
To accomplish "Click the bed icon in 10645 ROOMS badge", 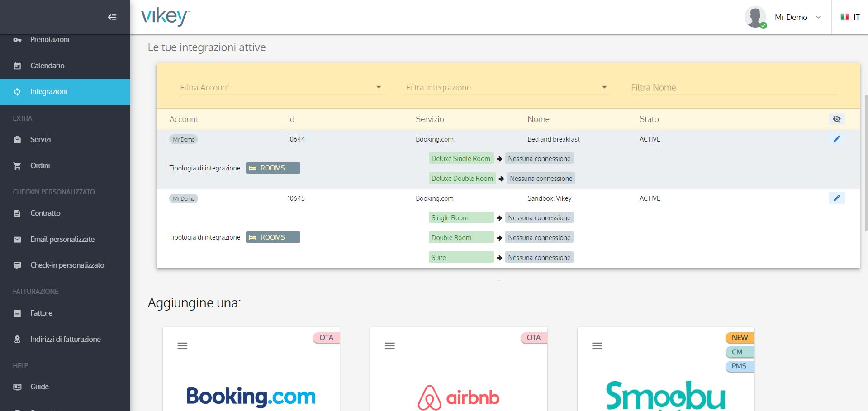I will (252, 237).
